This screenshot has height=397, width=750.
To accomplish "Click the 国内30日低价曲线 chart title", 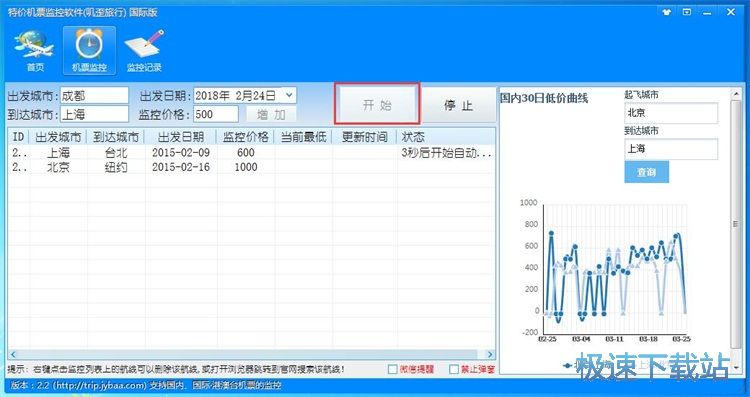I will (544, 99).
